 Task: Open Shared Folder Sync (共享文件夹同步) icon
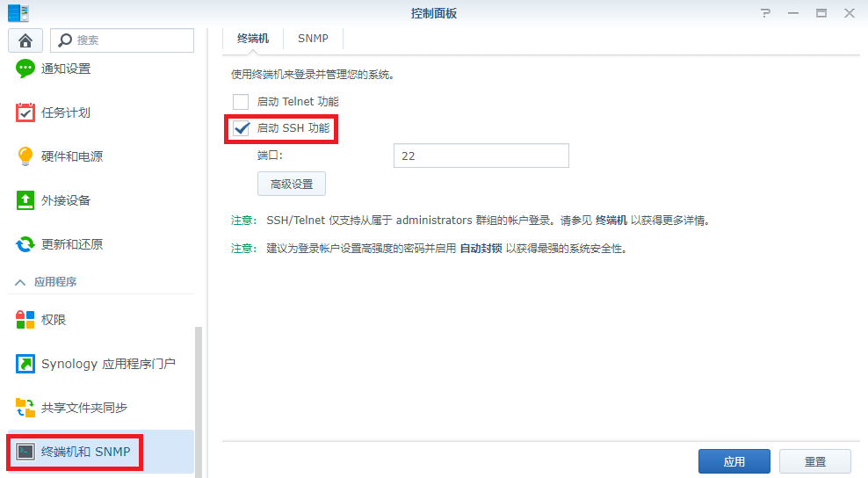[26, 408]
